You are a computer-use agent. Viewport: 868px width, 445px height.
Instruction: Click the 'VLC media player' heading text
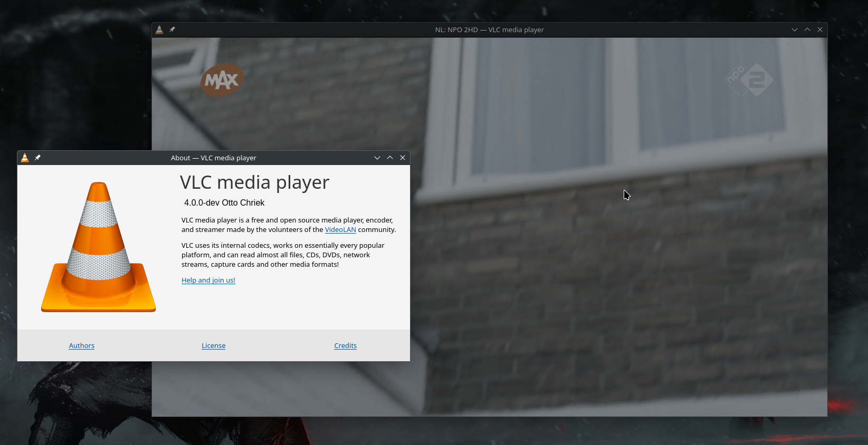point(255,182)
